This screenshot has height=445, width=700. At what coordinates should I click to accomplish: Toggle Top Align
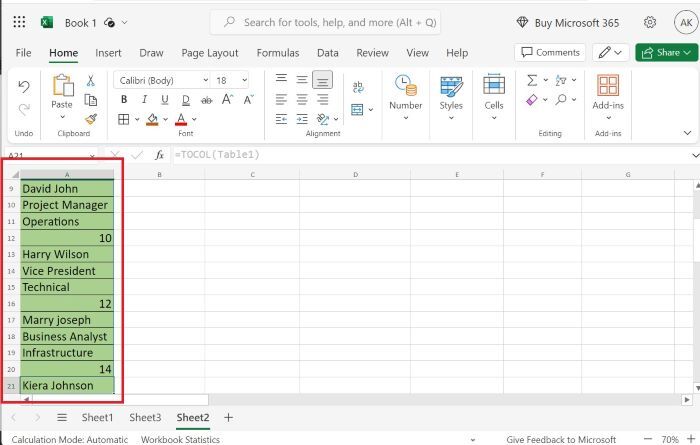click(x=281, y=79)
